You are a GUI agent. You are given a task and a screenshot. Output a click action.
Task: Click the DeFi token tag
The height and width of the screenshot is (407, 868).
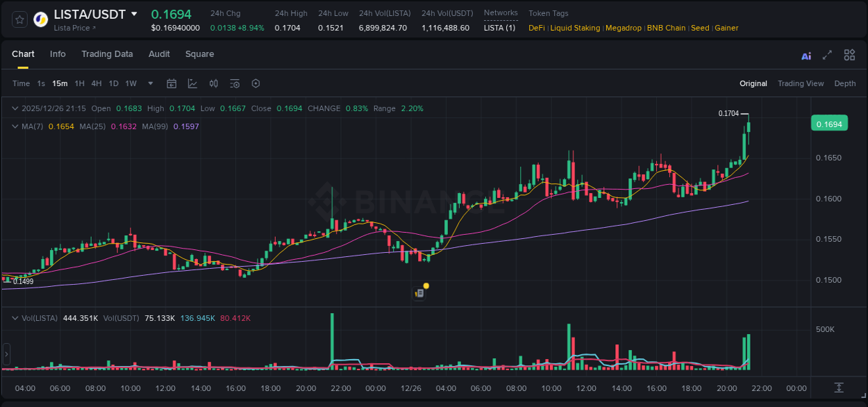(x=535, y=28)
